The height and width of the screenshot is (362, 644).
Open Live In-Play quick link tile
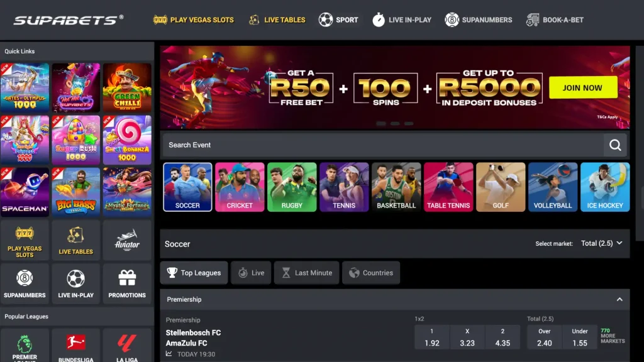[x=76, y=284]
